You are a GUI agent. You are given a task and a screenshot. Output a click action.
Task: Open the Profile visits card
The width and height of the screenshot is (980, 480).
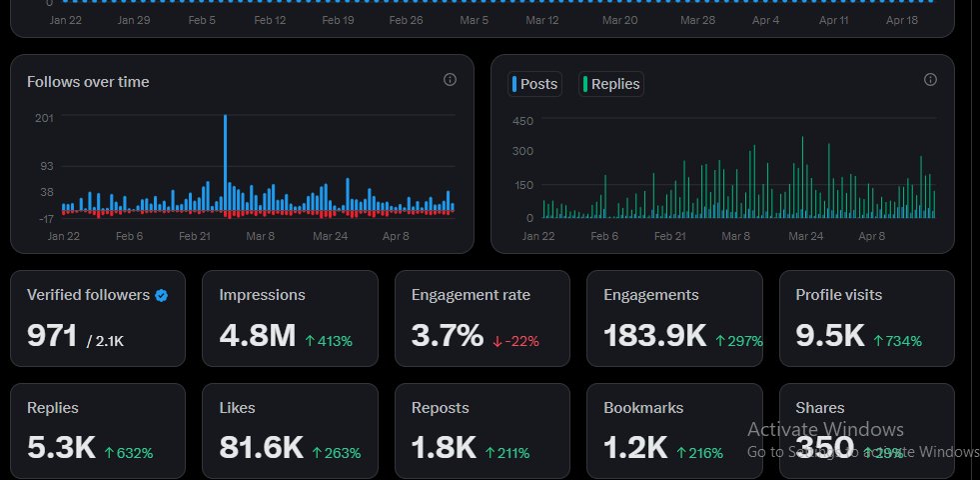click(x=867, y=319)
